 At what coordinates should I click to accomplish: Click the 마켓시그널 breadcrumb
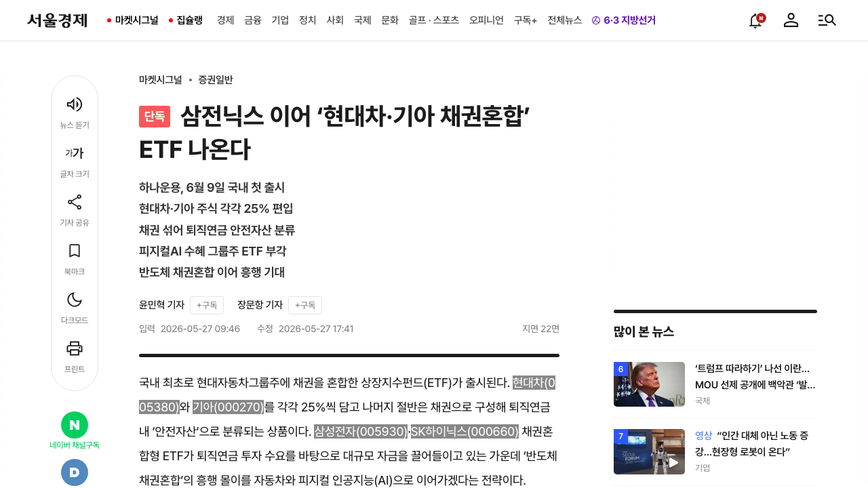(x=161, y=79)
